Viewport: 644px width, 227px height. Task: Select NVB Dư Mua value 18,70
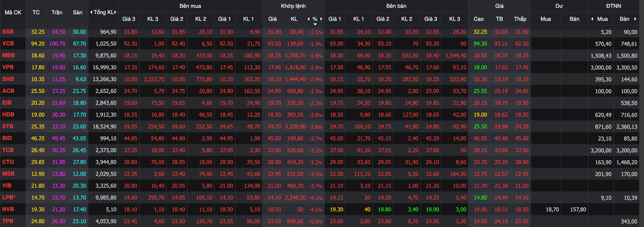(552, 210)
